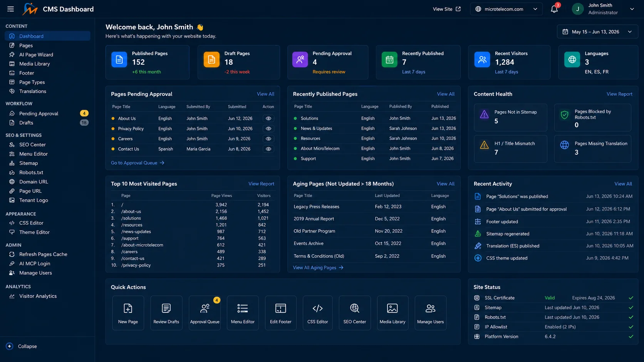644x362 pixels.
Task: Click the Approval Queue quick action
Action: [205, 313]
